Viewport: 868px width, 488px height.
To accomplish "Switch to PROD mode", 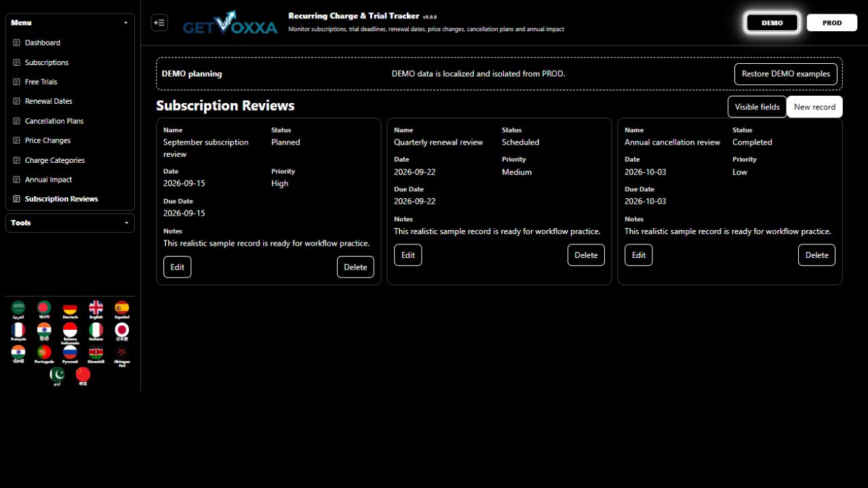I will coord(832,22).
